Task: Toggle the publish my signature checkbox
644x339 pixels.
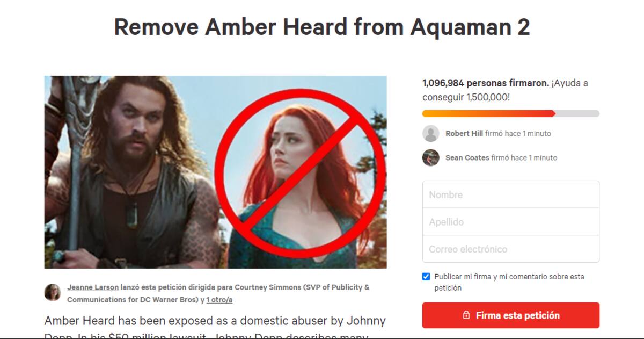Action: coord(426,277)
